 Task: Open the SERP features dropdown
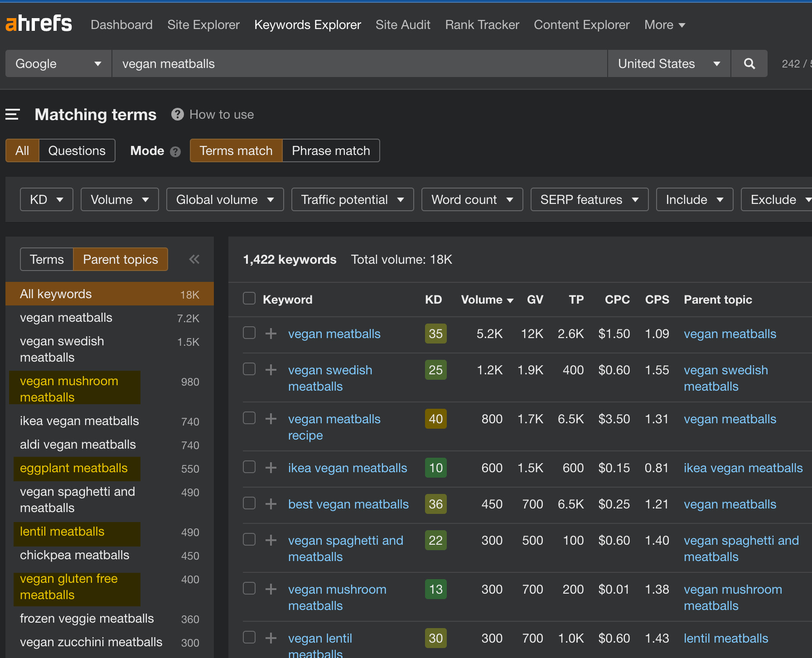(589, 199)
